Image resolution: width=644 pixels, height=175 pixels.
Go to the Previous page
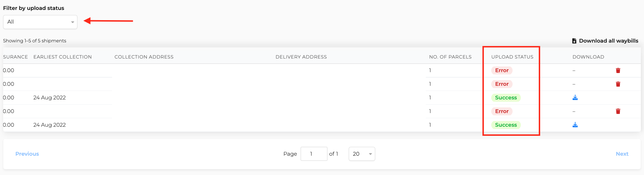[x=27, y=154]
